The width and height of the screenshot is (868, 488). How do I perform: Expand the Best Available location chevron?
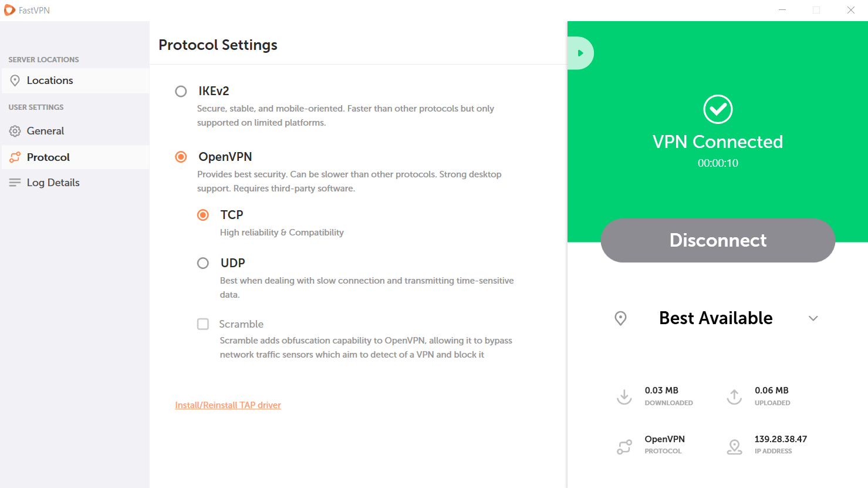point(813,318)
